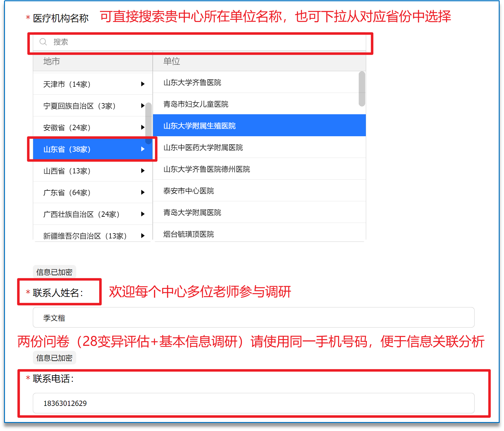
Task: Expand 天津市 (14家) arrow
Action: pyautogui.click(x=142, y=84)
